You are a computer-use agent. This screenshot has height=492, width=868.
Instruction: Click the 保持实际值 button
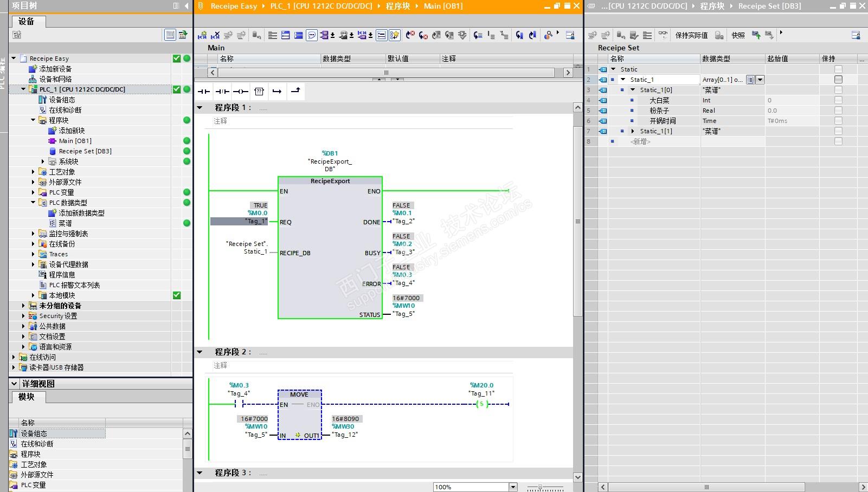pos(691,35)
